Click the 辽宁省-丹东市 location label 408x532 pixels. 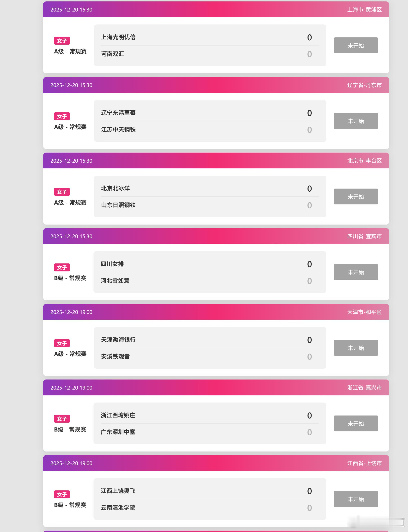(x=364, y=85)
